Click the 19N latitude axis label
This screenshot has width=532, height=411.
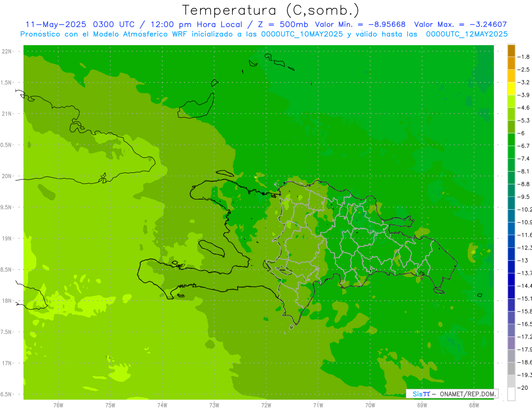click(8, 239)
